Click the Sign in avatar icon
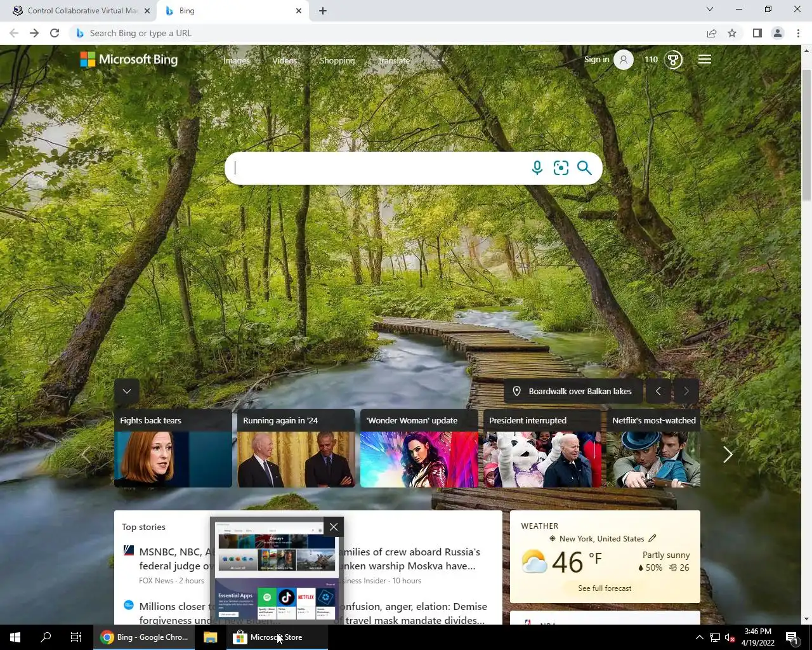 624,60
